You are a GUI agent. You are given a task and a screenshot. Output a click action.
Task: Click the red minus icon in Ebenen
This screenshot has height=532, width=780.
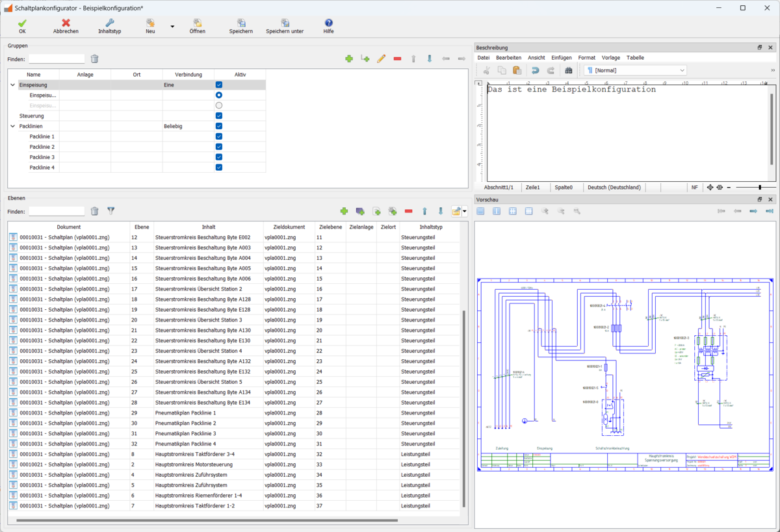click(408, 211)
